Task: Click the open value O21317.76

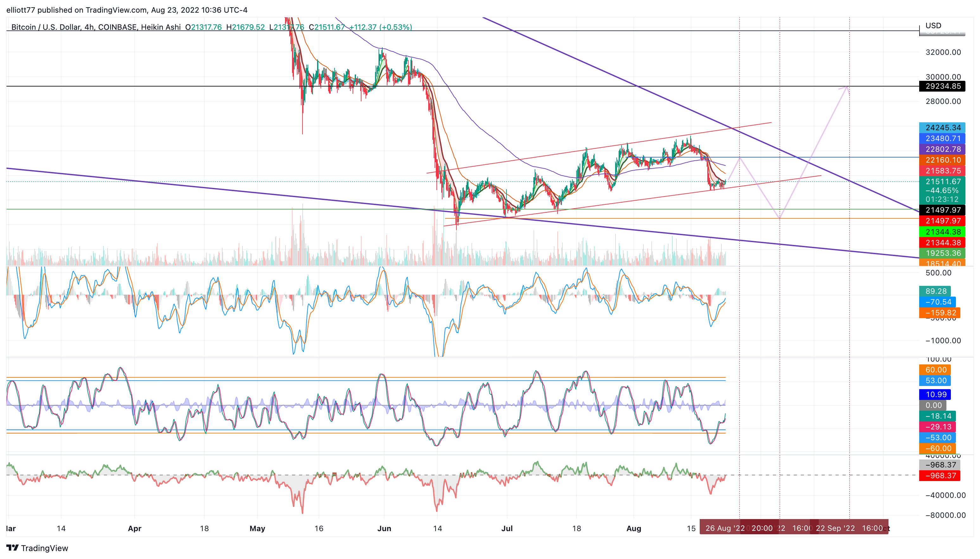Action: coord(203,27)
